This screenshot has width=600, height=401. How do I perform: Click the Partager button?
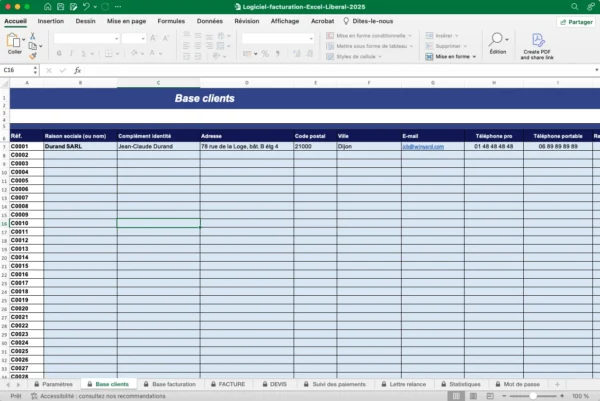(x=575, y=21)
